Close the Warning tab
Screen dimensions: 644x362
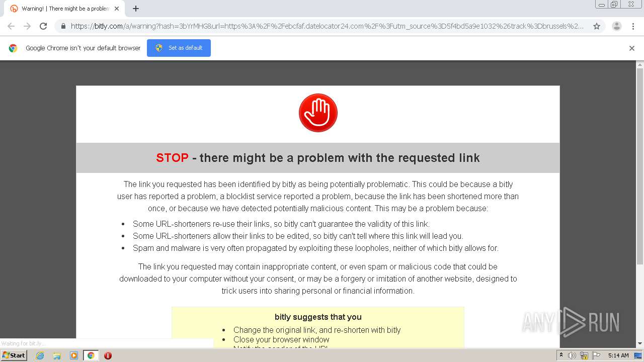click(x=117, y=9)
